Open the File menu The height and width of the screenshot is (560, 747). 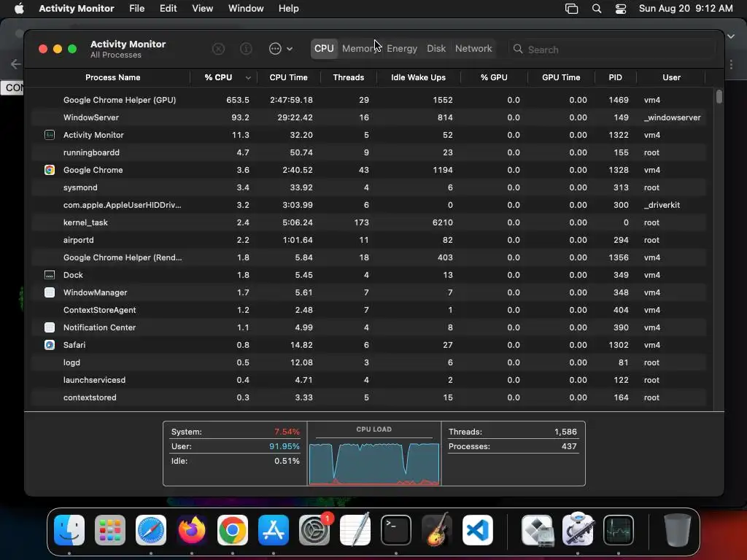[136, 9]
